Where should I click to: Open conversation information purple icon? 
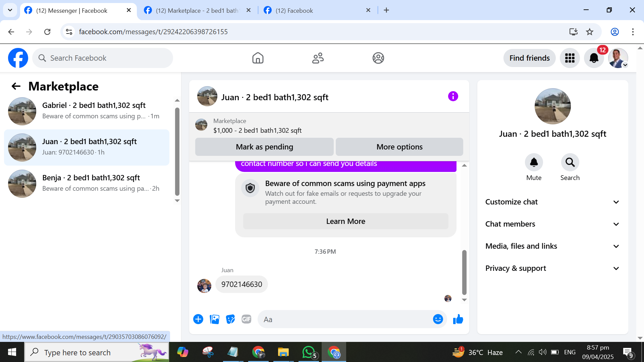coord(453,97)
